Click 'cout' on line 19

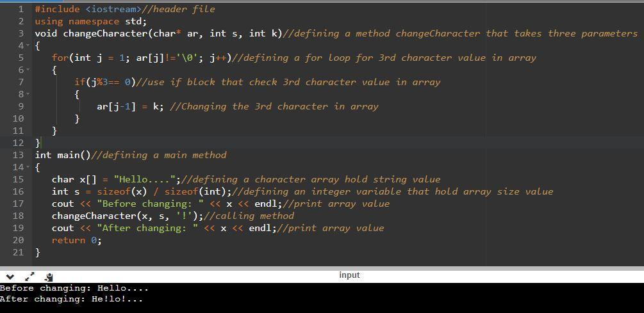pyautogui.click(x=63, y=228)
